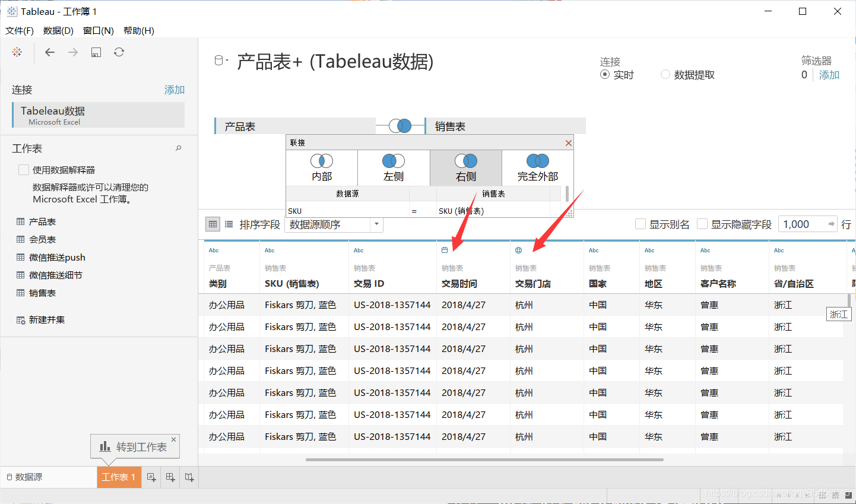Add a new worksheet
This screenshot has height=504, width=856.
[x=151, y=477]
